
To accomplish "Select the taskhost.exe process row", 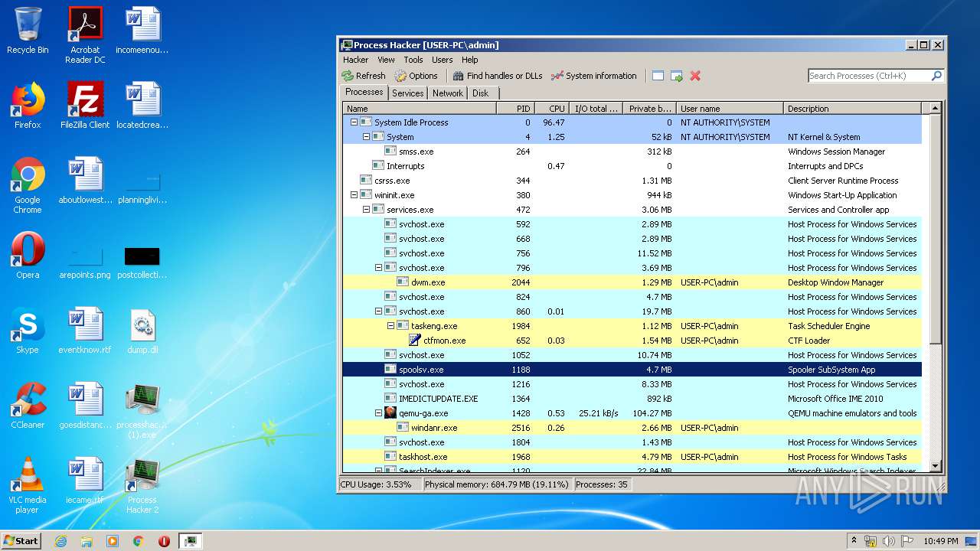I will [x=632, y=457].
